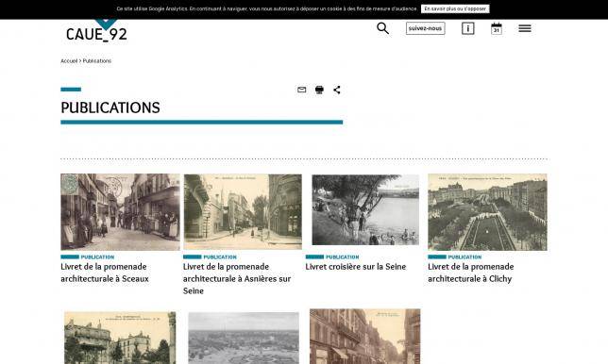Click En savoir plus ou s'opposer

[x=455, y=8]
